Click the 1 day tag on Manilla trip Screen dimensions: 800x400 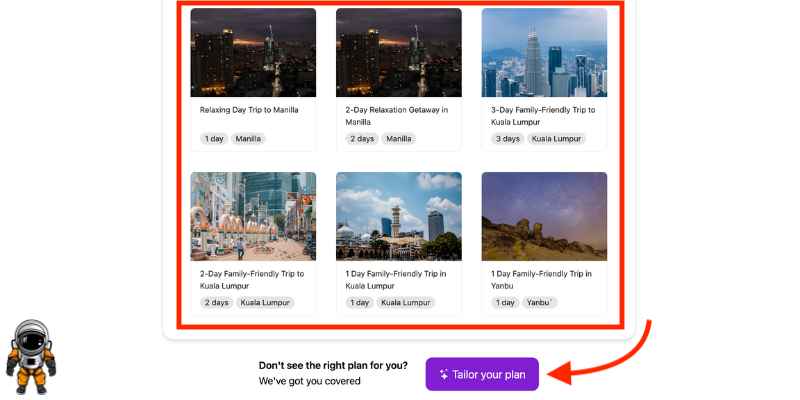pos(214,139)
